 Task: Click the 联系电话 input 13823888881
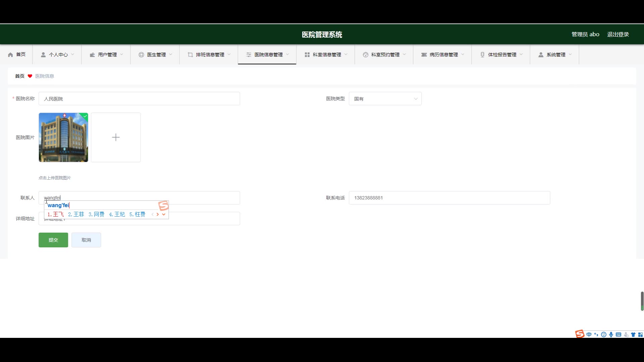449,198
